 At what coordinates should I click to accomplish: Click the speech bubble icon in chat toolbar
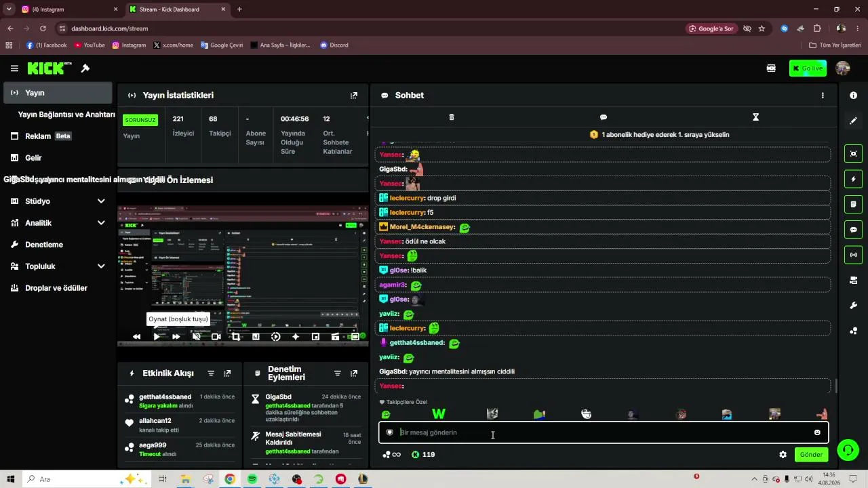(x=604, y=117)
